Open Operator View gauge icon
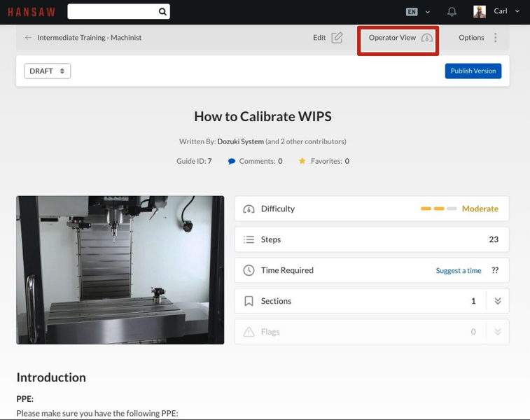This screenshot has width=530, height=420. tap(426, 38)
